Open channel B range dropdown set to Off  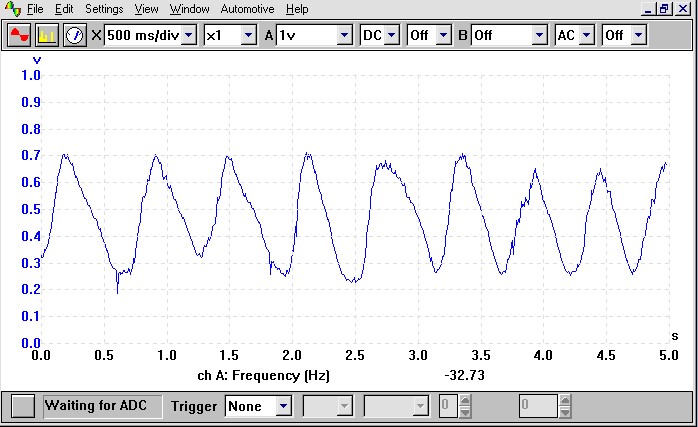pyautogui.click(x=539, y=35)
